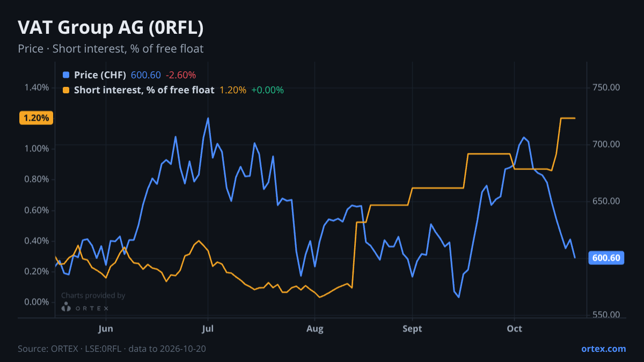
Task: Click the 700.00 right axis label
Action: pos(606,144)
